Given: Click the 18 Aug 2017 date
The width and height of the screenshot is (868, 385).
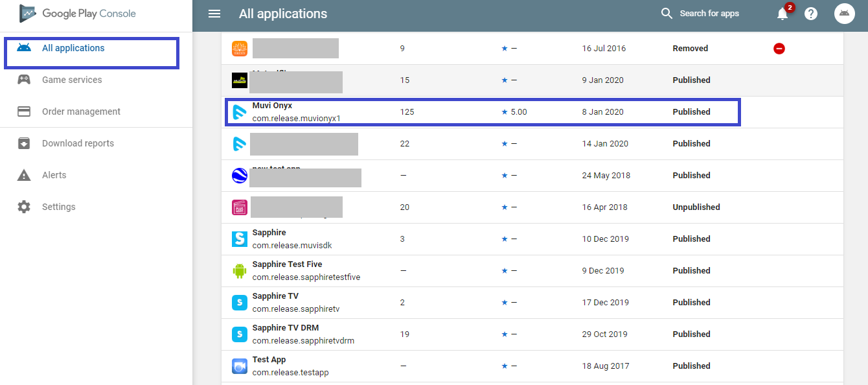Looking at the screenshot, I should click(x=606, y=366).
